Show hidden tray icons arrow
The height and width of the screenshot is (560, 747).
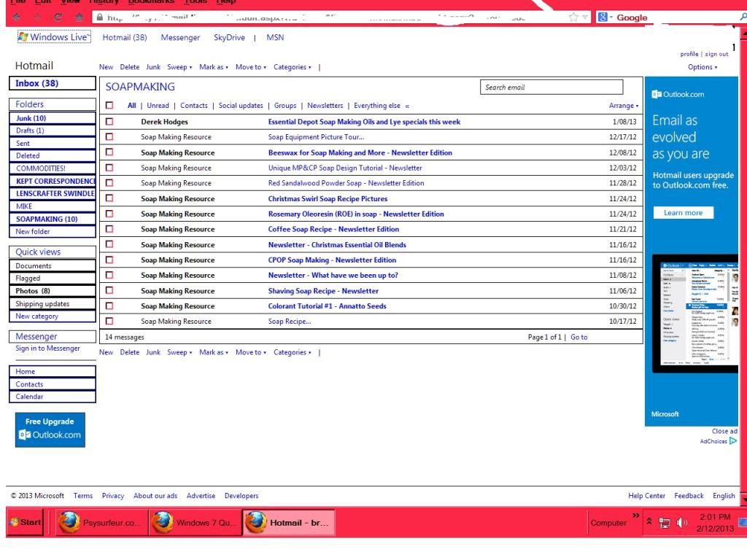[x=649, y=521]
